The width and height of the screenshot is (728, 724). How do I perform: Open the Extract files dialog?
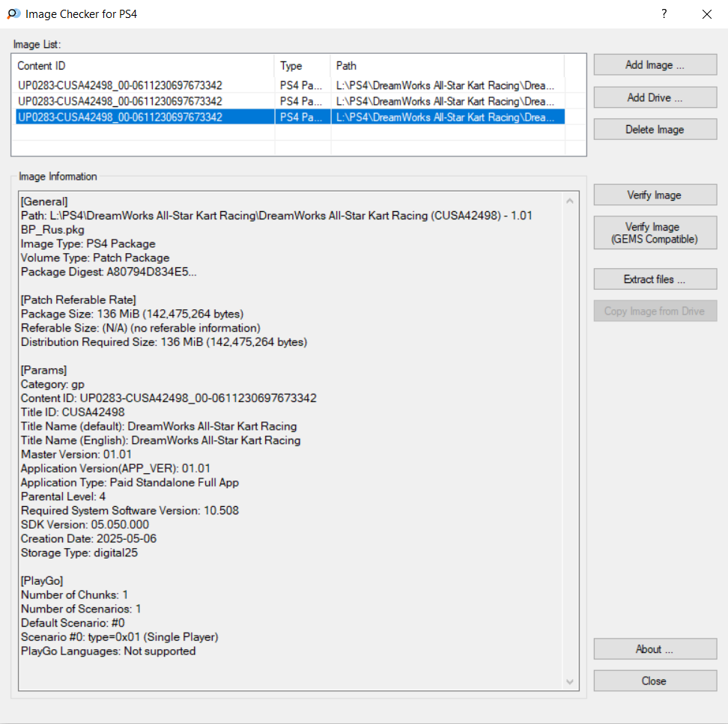[x=655, y=279]
